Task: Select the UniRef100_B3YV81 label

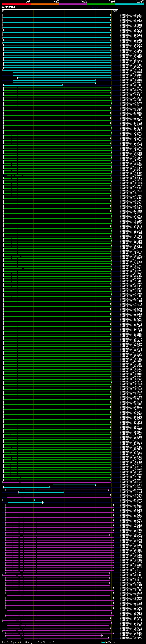Action: 131,533
